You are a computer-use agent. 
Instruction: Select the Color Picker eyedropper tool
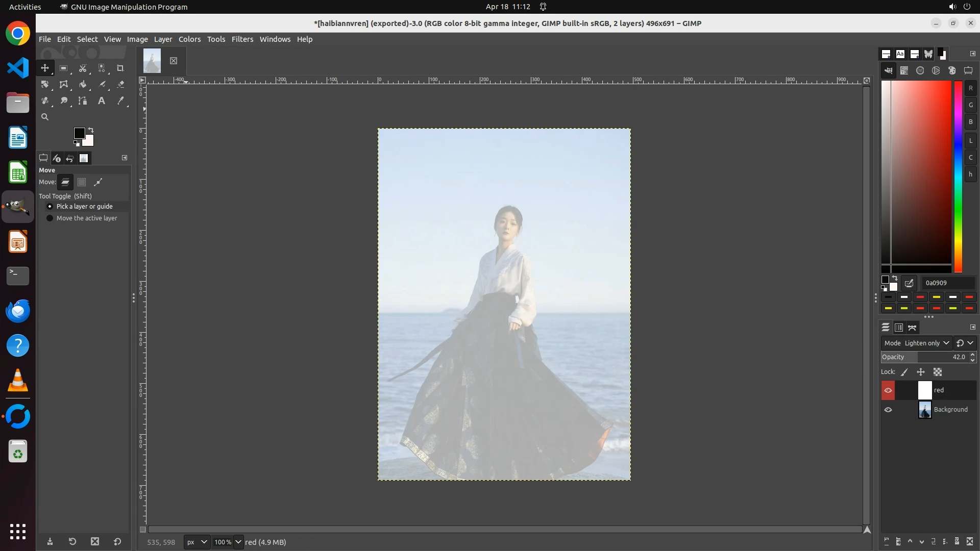[120, 101]
